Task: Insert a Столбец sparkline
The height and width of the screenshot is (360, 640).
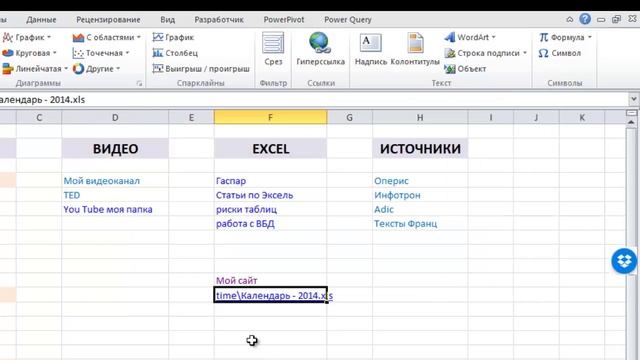Action: click(x=175, y=53)
